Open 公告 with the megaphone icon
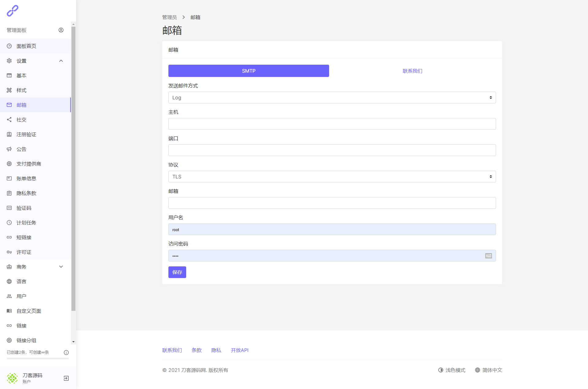Screen dimensions: 588x389 [x=21, y=149]
